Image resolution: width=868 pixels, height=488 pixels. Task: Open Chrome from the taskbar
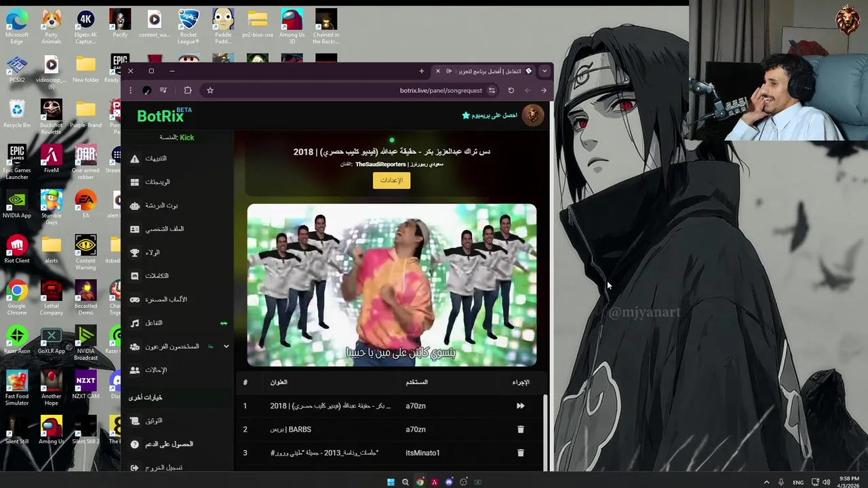pyautogui.click(x=420, y=482)
